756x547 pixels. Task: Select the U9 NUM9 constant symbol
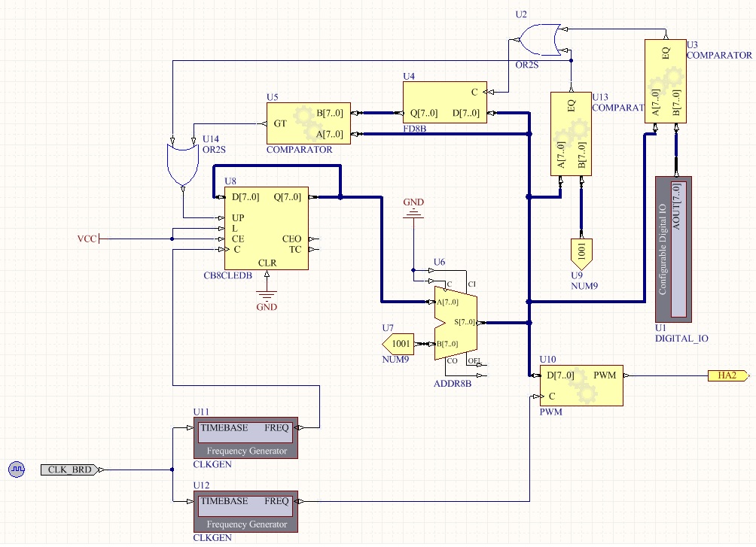click(581, 254)
